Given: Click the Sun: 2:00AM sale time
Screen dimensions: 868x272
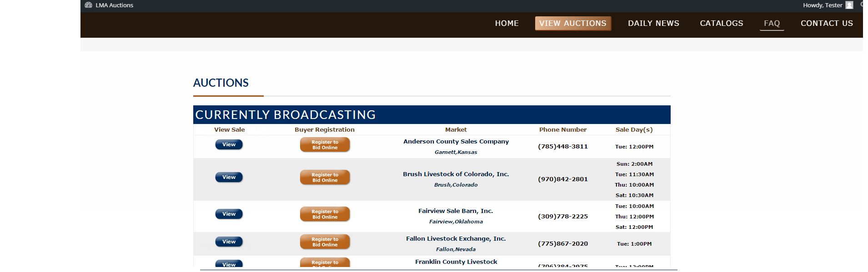Looking at the screenshot, I should coord(634,164).
